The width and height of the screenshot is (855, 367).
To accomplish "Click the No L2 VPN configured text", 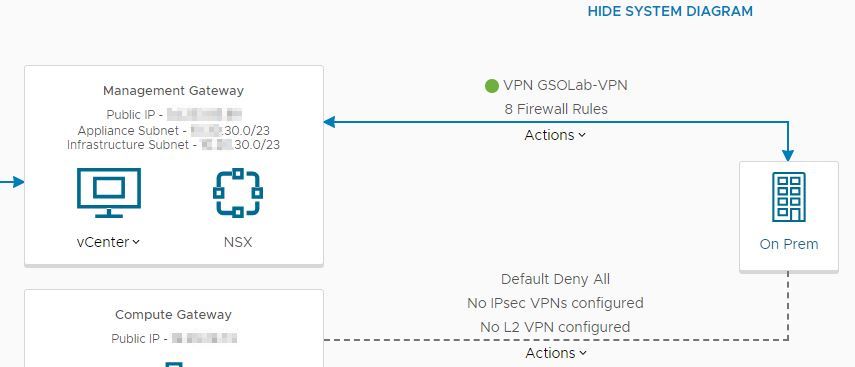I will click(555, 327).
